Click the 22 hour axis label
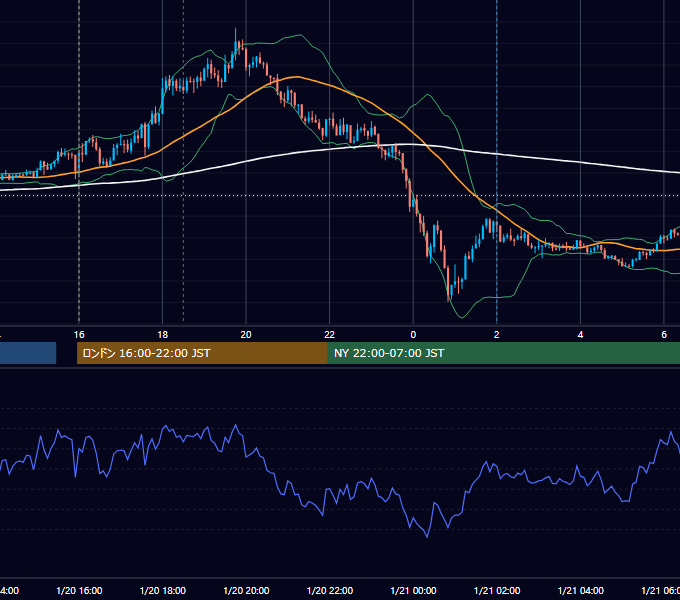Viewport: 680px width, 600px height. (330, 335)
